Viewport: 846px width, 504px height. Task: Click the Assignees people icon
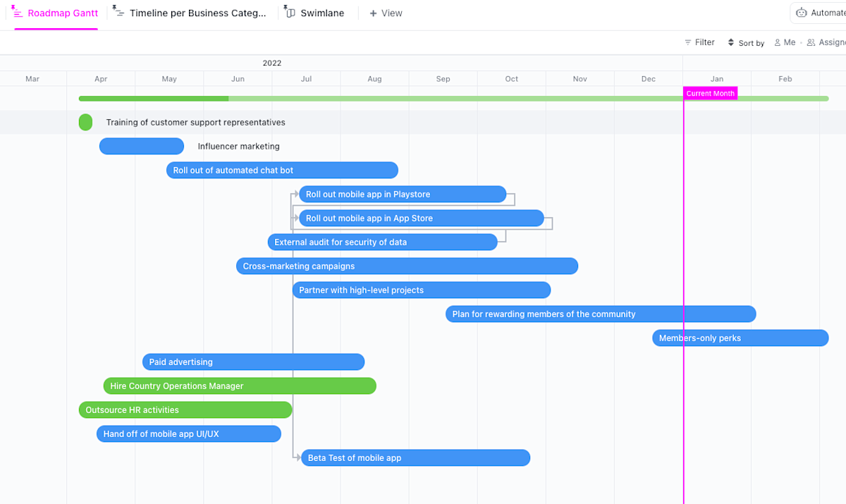point(811,42)
